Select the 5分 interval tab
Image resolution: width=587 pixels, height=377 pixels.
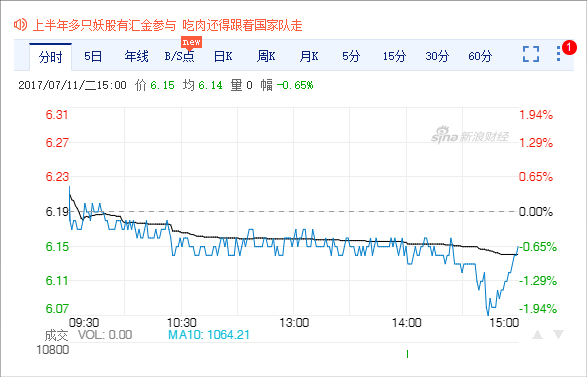(x=351, y=57)
